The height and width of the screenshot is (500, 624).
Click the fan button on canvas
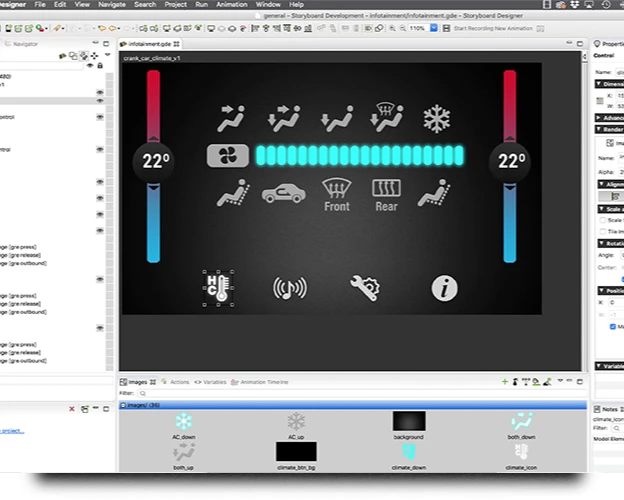(x=228, y=155)
